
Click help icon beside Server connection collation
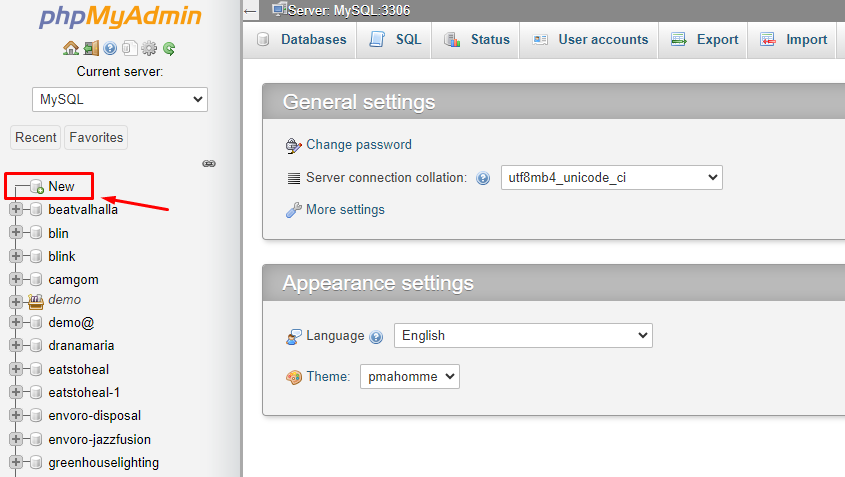point(483,178)
